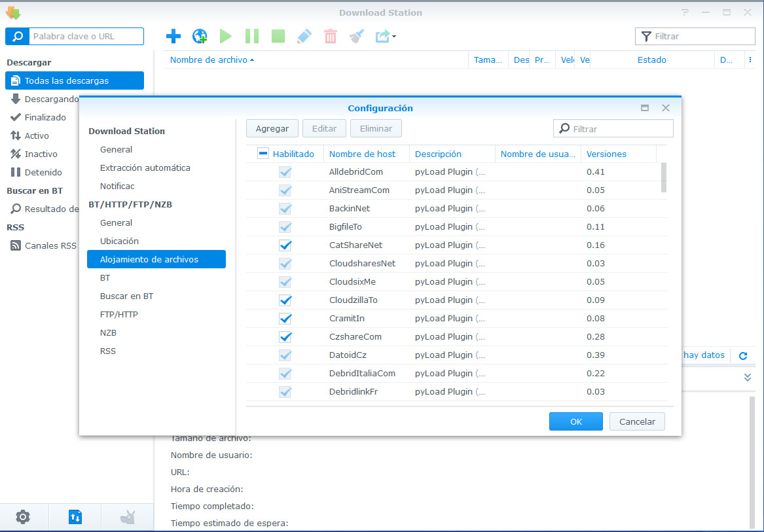Toggle the DatoidCz enabled checkbox

pos(285,355)
